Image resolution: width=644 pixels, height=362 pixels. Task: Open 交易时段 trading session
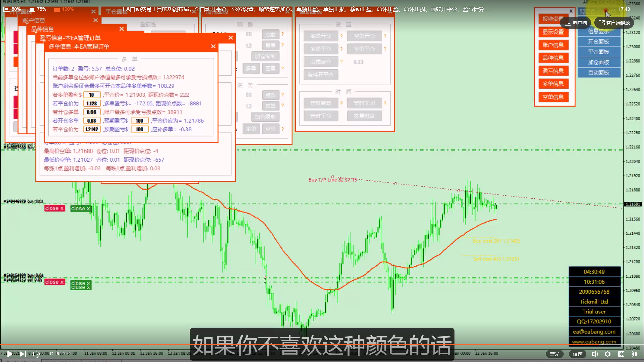[364, 116]
